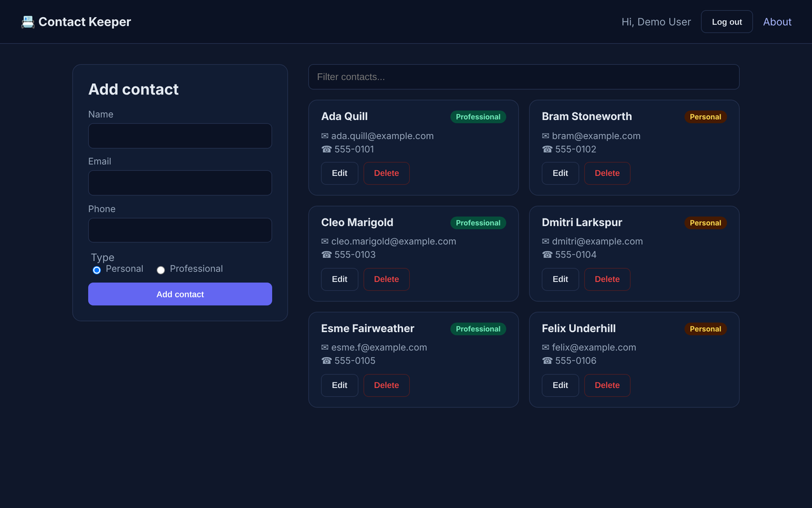812x508 pixels.
Task: Select the Personal type radio button
Action: pos(97,270)
